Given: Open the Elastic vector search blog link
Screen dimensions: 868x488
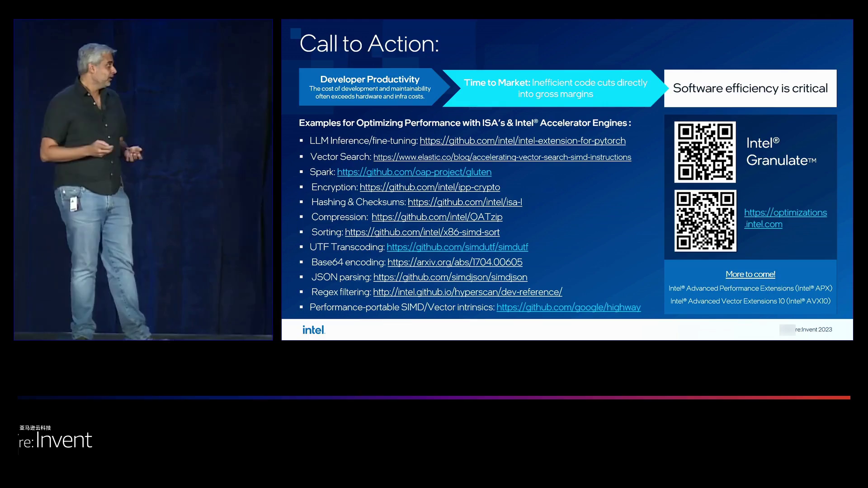Looking at the screenshot, I should tap(502, 157).
